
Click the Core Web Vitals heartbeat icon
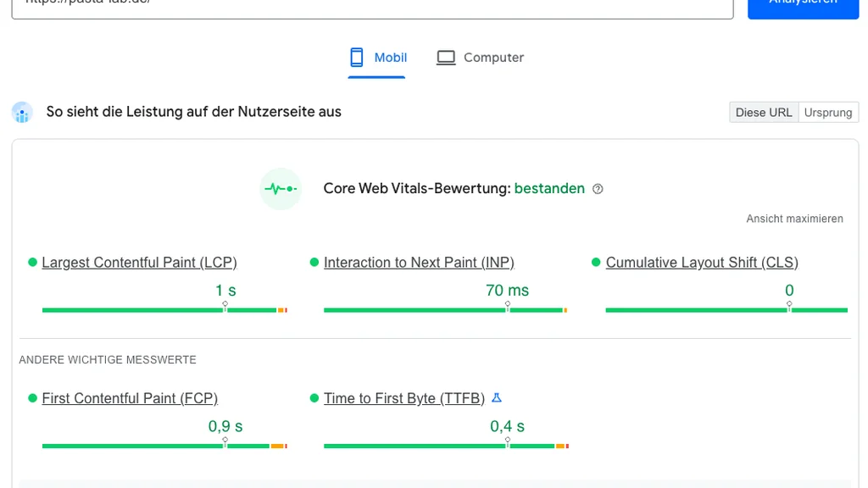click(x=281, y=188)
